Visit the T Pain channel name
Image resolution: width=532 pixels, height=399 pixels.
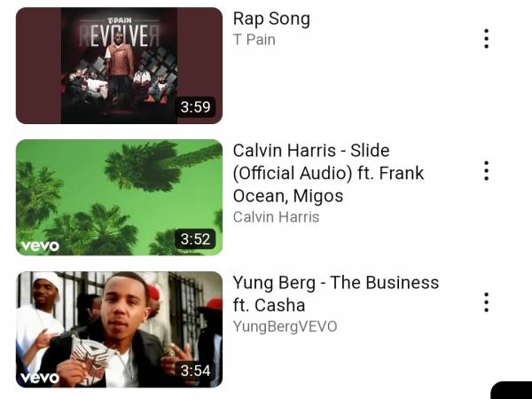(254, 40)
